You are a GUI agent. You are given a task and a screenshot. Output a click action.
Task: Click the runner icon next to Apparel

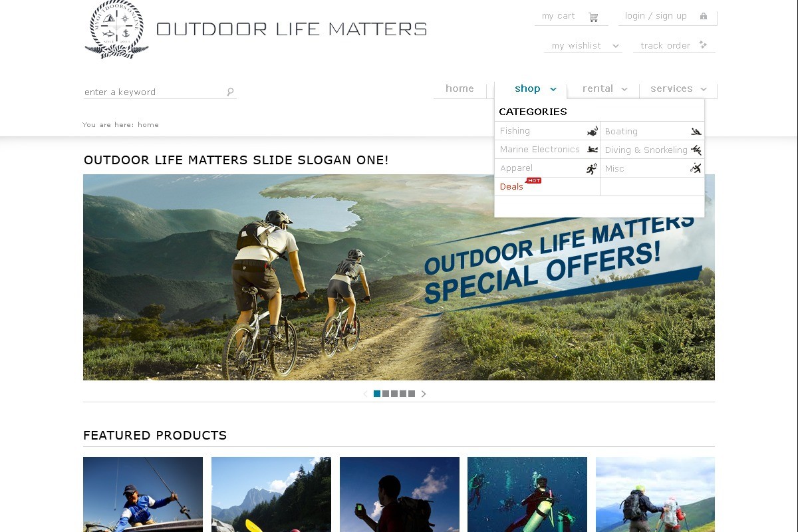592,168
